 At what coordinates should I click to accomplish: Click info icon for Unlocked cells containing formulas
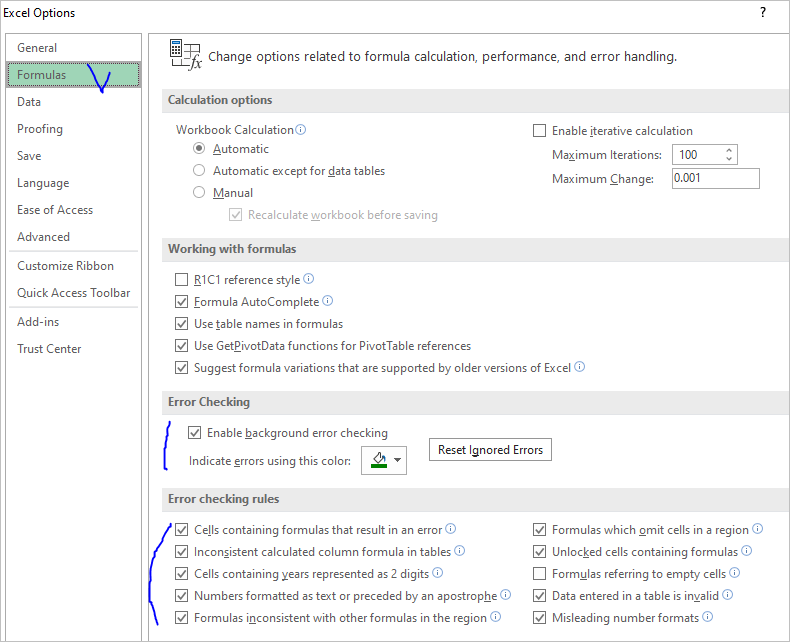click(747, 551)
